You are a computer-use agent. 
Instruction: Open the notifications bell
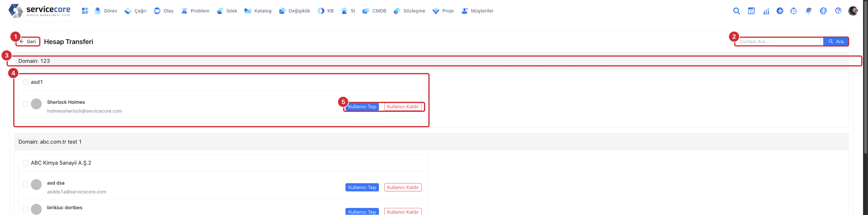pos(808,11)
